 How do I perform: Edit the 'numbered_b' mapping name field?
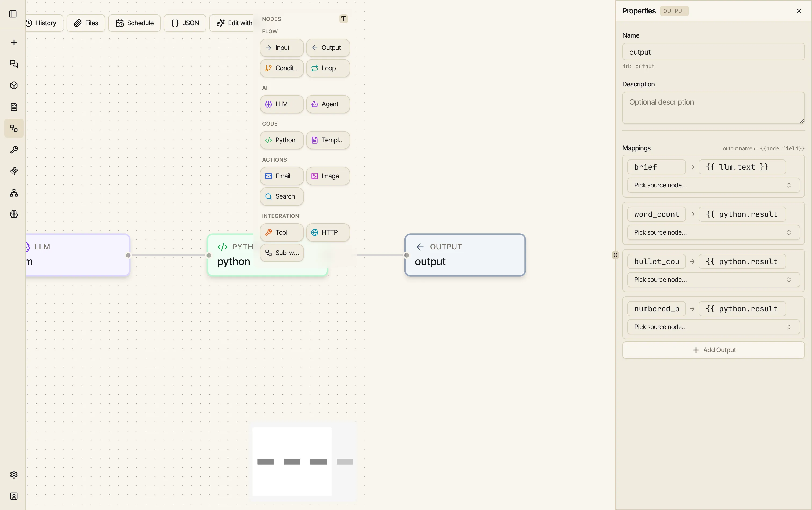[656, 309]
